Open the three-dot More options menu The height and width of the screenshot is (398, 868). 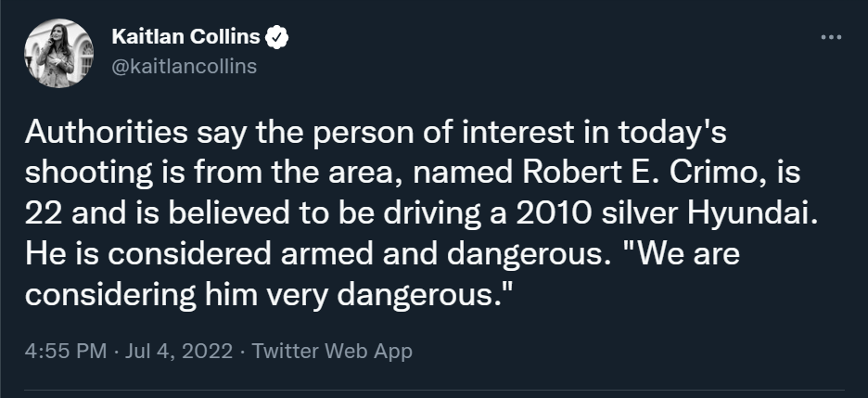[x=832, y=37]
